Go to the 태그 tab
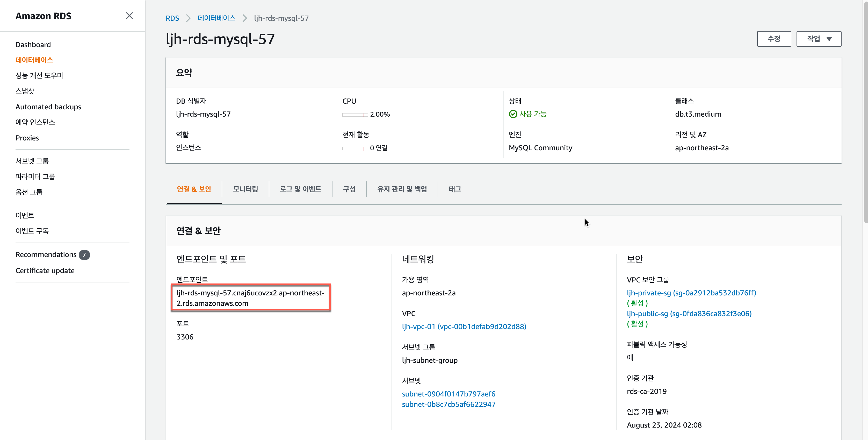 [x=454, y=189]
